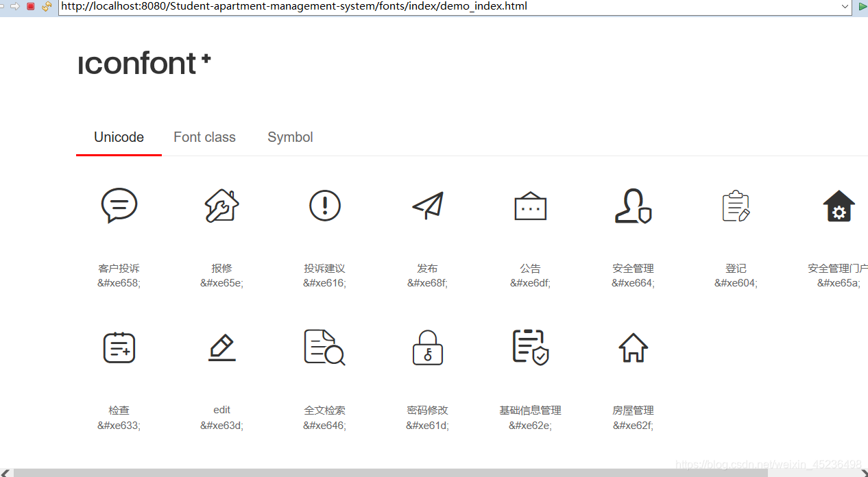Click the 投诉建议 label text
868x477 pixels.
pos(325,269)
